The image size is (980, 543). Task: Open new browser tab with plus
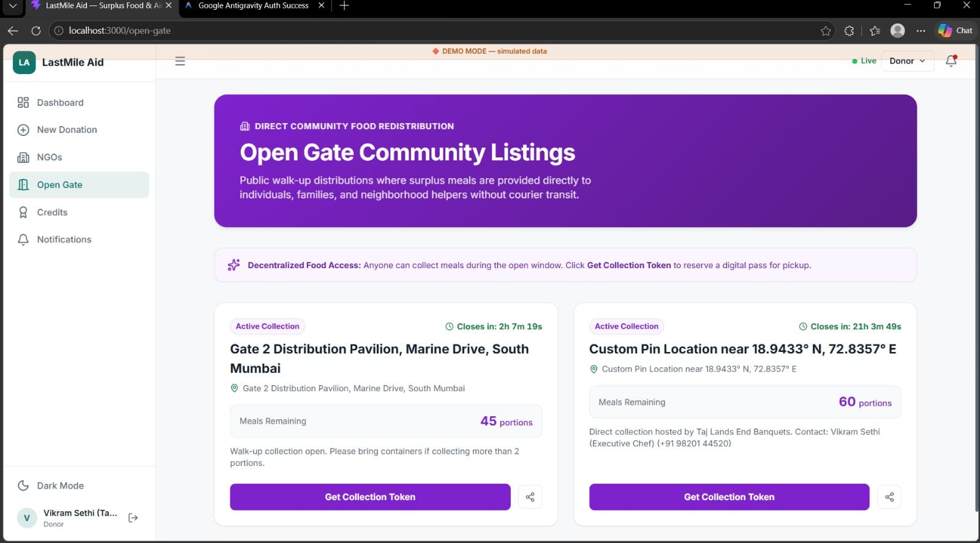point(344,6)
